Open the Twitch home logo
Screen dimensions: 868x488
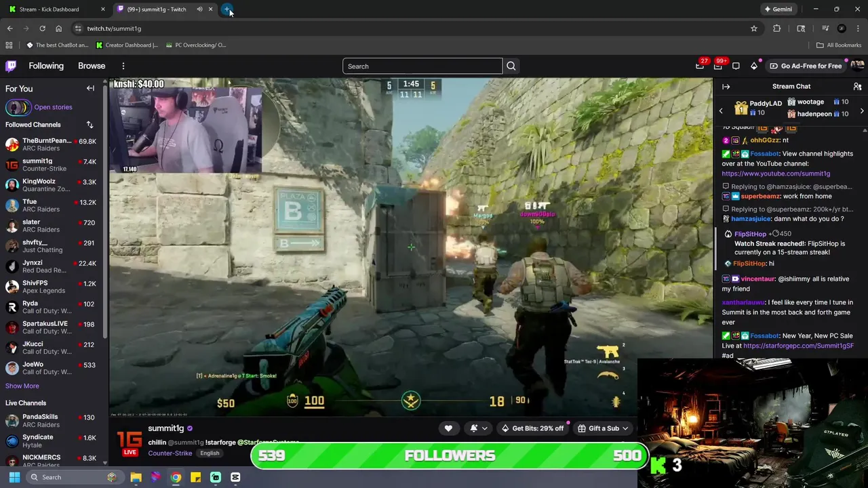(x=11, y=66)
